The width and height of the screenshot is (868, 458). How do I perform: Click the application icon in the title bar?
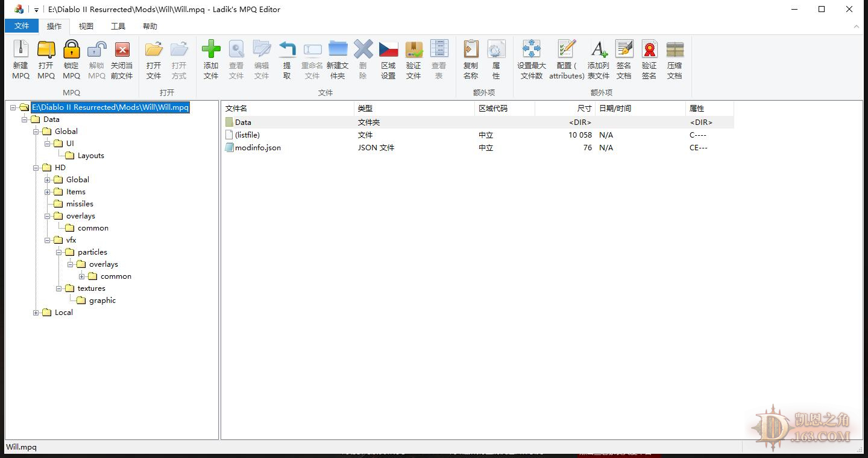19,10
